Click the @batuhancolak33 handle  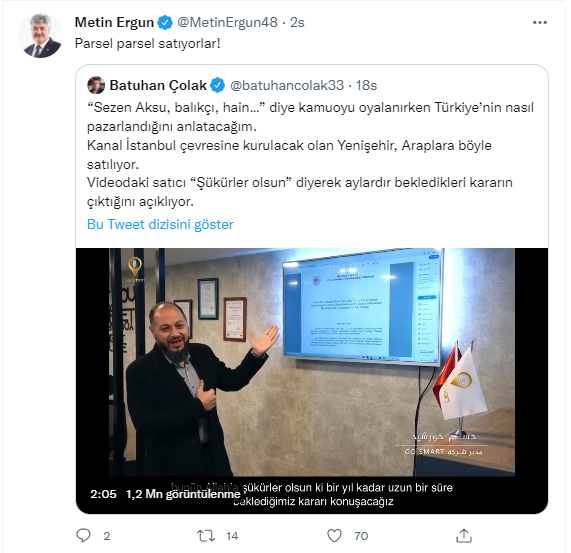[287, 85]
